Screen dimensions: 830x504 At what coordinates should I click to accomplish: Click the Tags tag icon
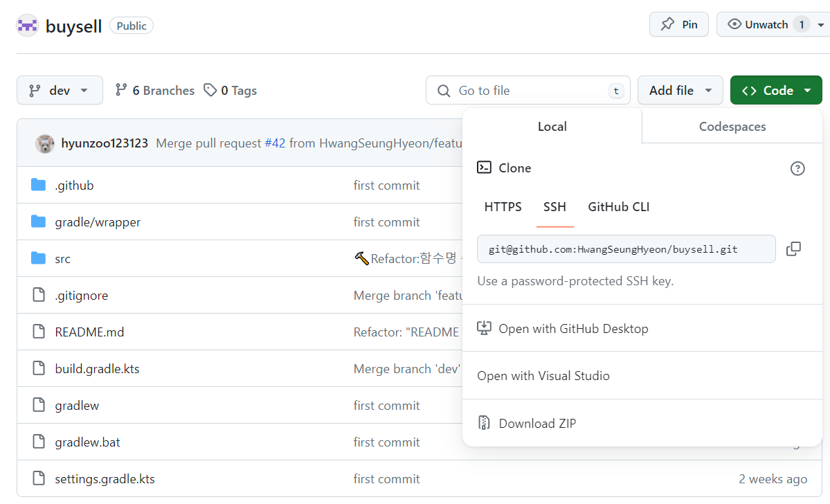click(x=210, y=91)
